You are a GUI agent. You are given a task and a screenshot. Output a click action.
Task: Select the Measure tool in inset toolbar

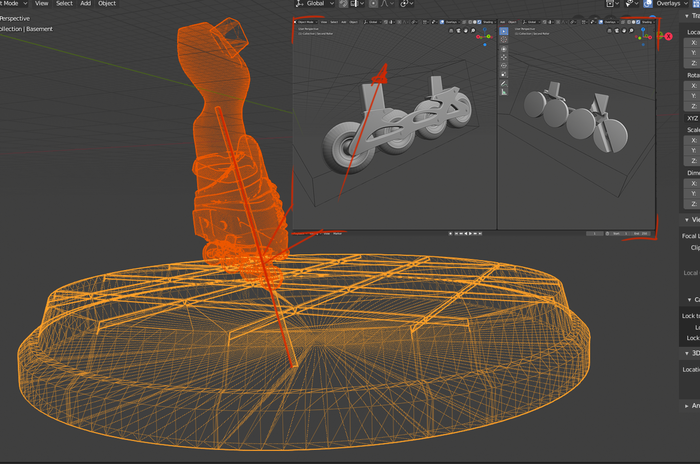click(x=503, y=92)
